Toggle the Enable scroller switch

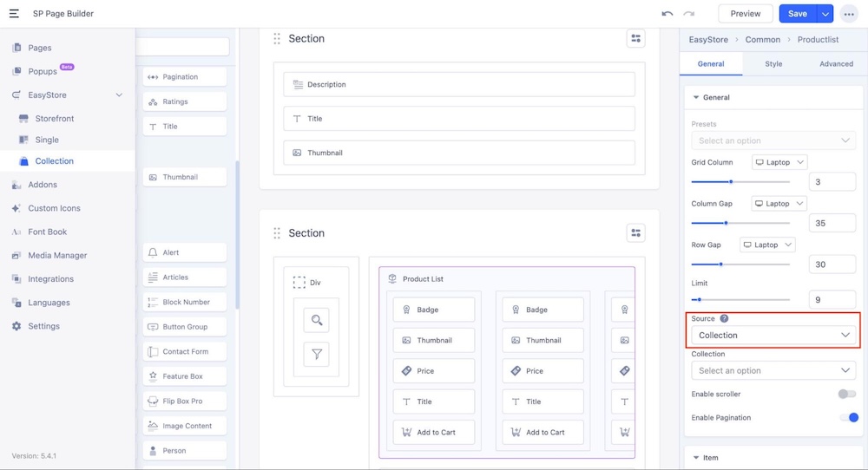tap(846, 395)
